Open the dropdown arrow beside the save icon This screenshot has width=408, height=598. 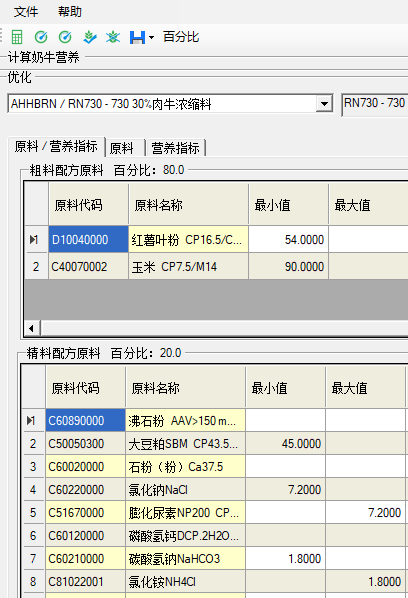coord(151,37)
